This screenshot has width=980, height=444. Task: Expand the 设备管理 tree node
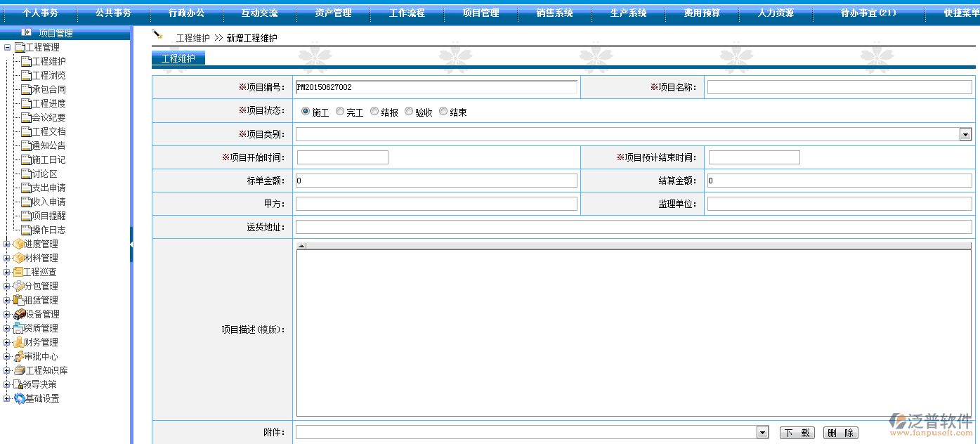point(7,314)
